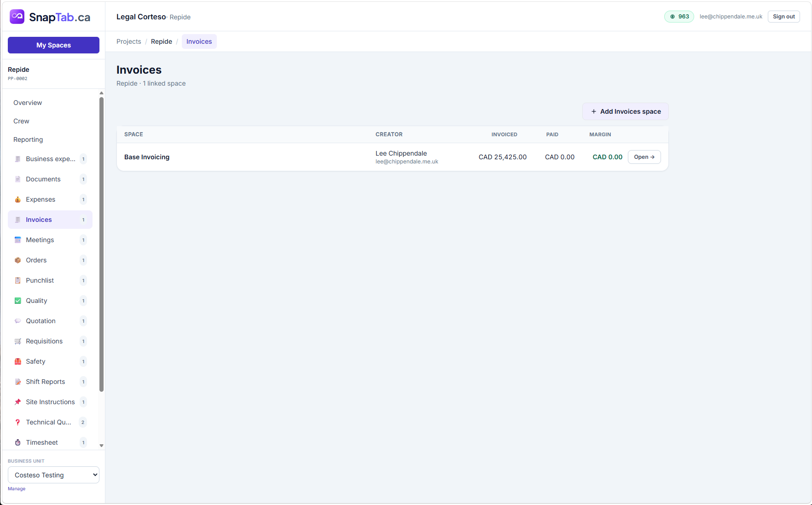Image resolution: width=812 pixels, height=505 pixels.
Task: Click the Manage link
Action: 17,489
